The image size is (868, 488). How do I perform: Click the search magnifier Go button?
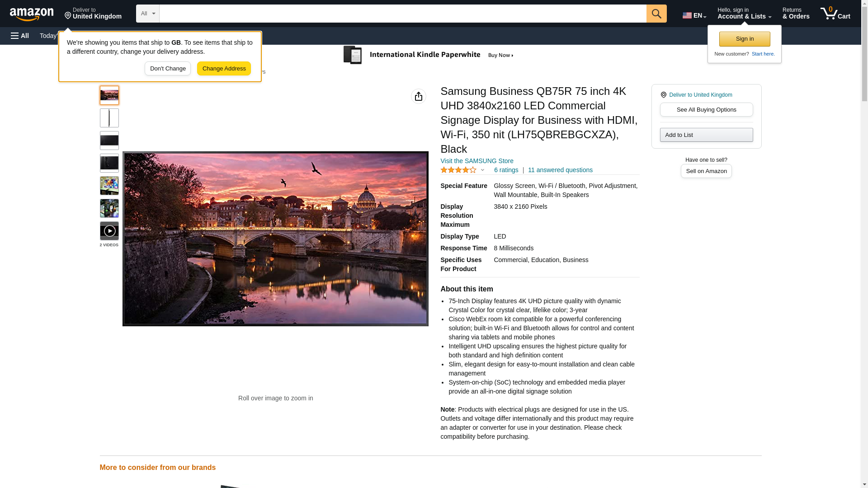click(656, 14)
